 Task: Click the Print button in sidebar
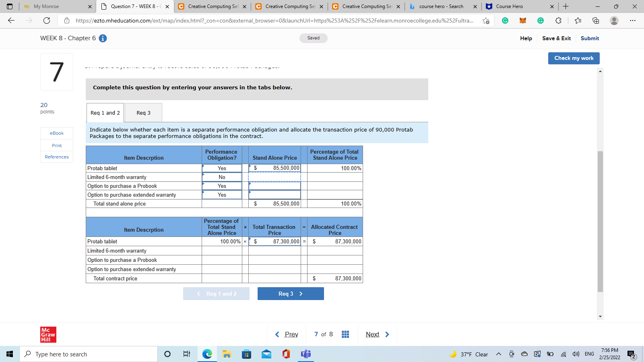[57, 146]
